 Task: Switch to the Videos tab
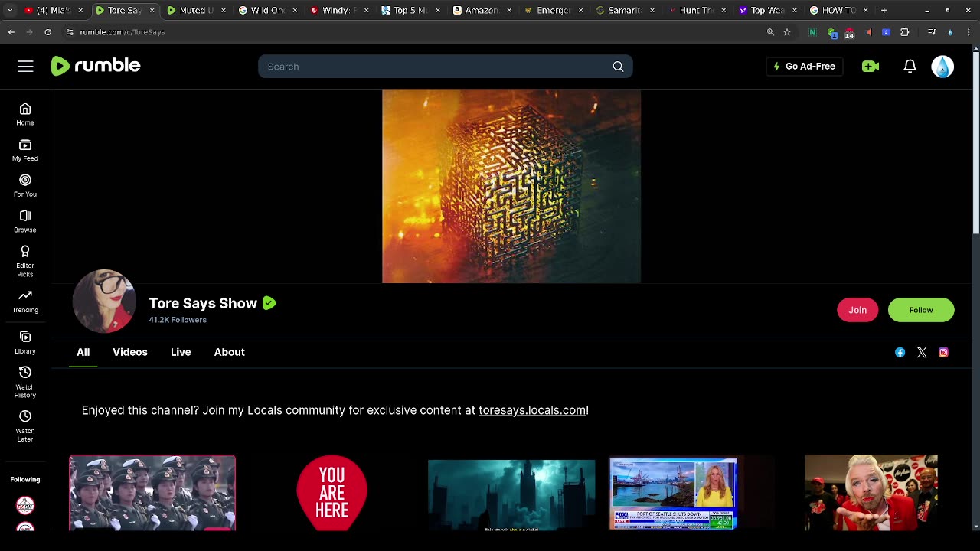130,352
